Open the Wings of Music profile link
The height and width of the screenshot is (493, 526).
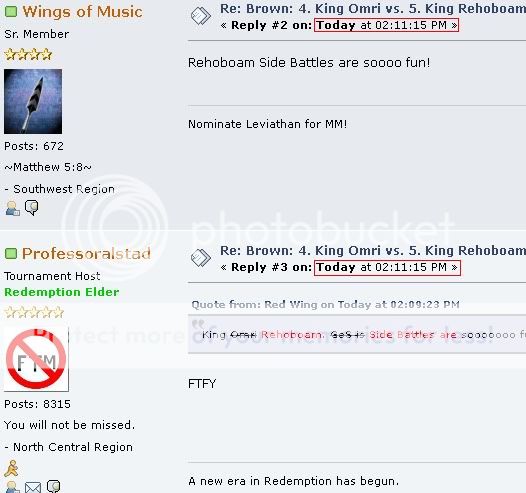pos(82,12)
